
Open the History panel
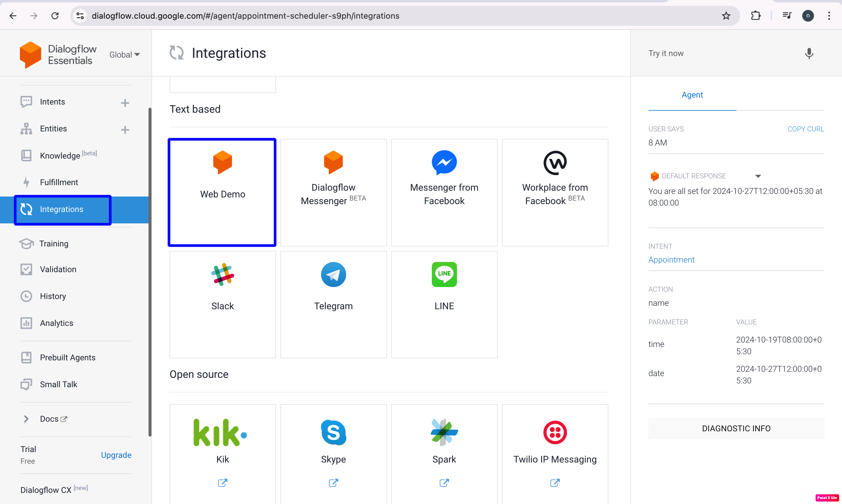click(x=53, y=296)
